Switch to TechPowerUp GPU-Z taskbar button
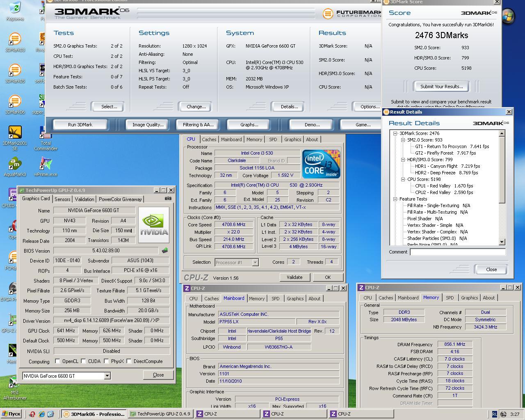 pyautogui.click(x=160, y=414)
